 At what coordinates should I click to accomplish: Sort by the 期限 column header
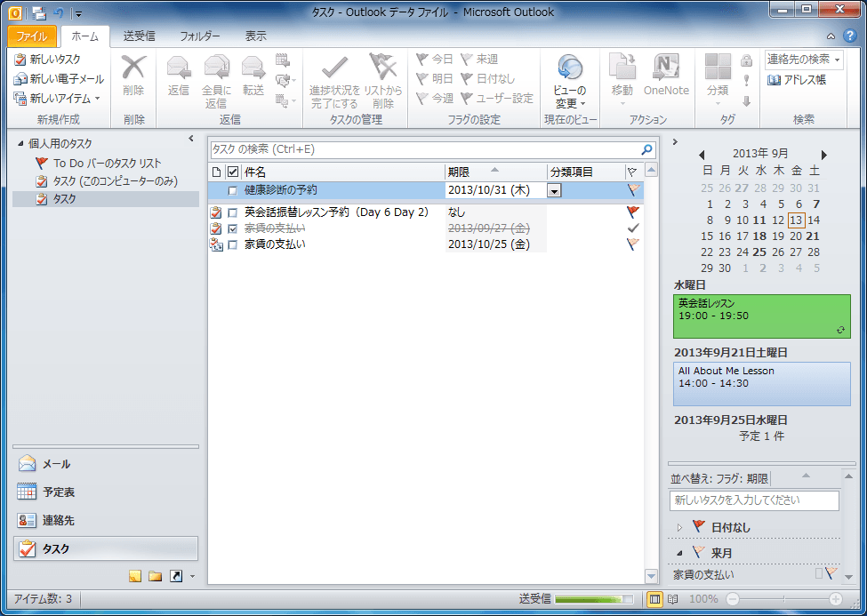coord(496,172)
